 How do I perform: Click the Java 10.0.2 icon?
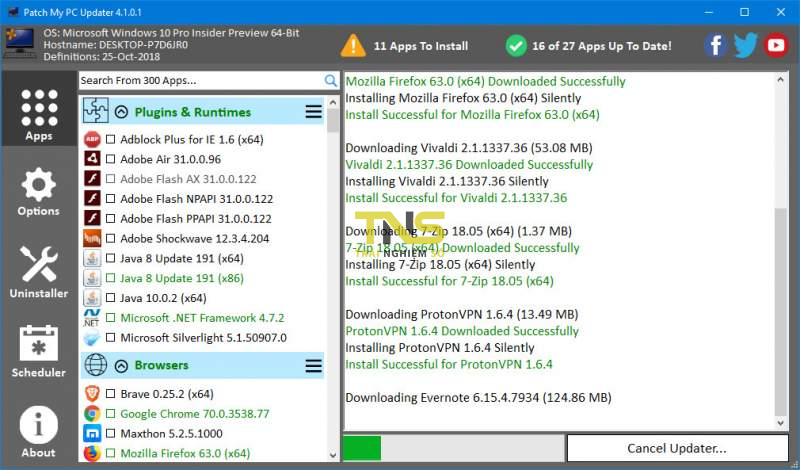(92, 298)
